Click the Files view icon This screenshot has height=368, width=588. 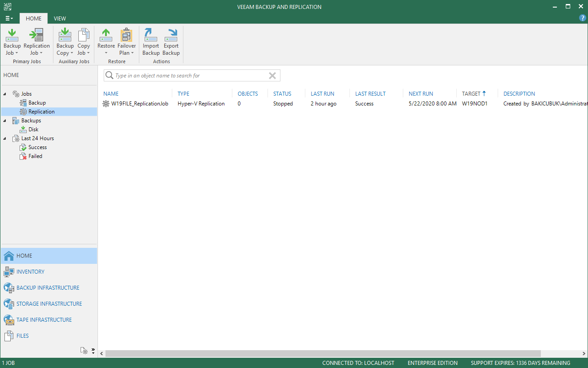(x=9, y=336)
